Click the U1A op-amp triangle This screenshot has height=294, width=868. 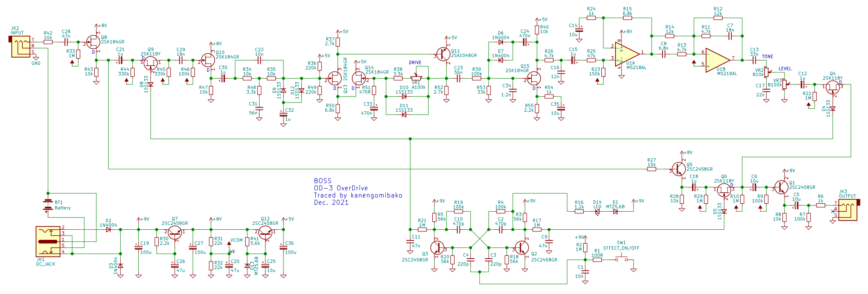click(628, 54)
